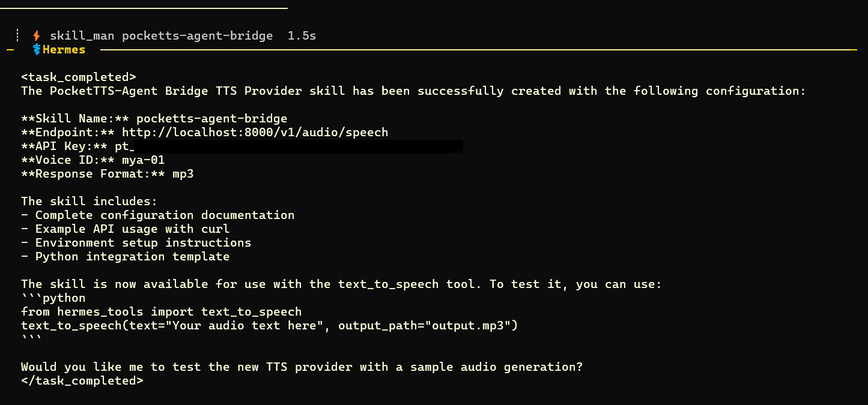Click the orange lightning bolt icon
868x405 pixels.
[37, 36]
